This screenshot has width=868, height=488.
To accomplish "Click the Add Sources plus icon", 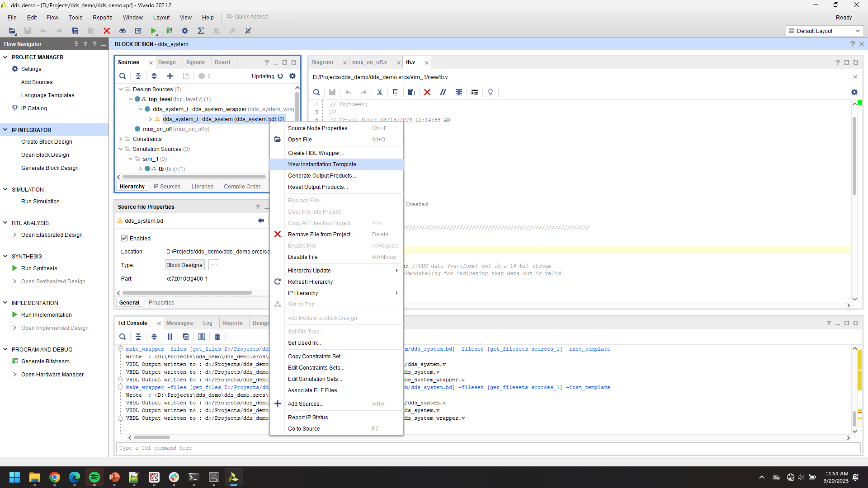I will click(x=170, y=76).
